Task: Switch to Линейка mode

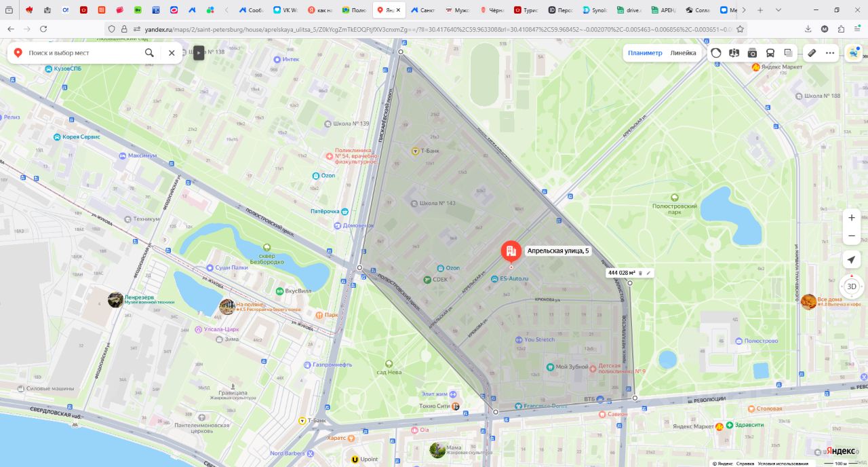Action: pos(683,53)
